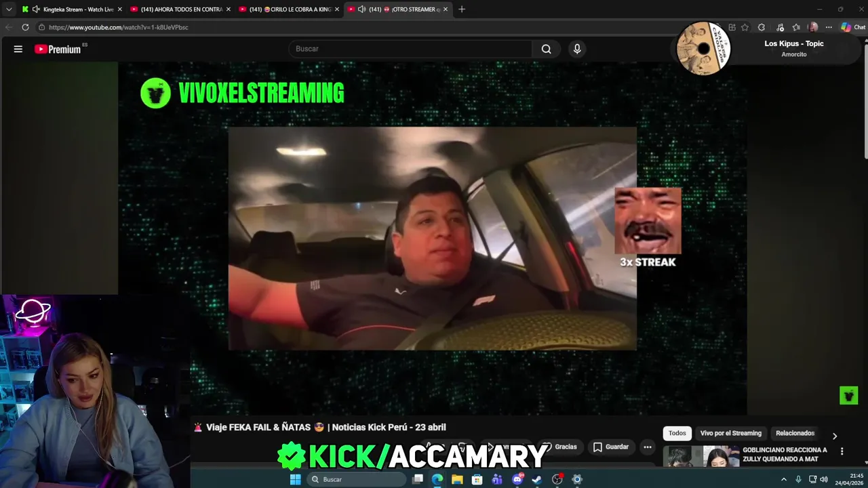The width and height of the screenshot is (868, 488).
Task: Open File Explorer from the taskbar
Action: point(457,479)
